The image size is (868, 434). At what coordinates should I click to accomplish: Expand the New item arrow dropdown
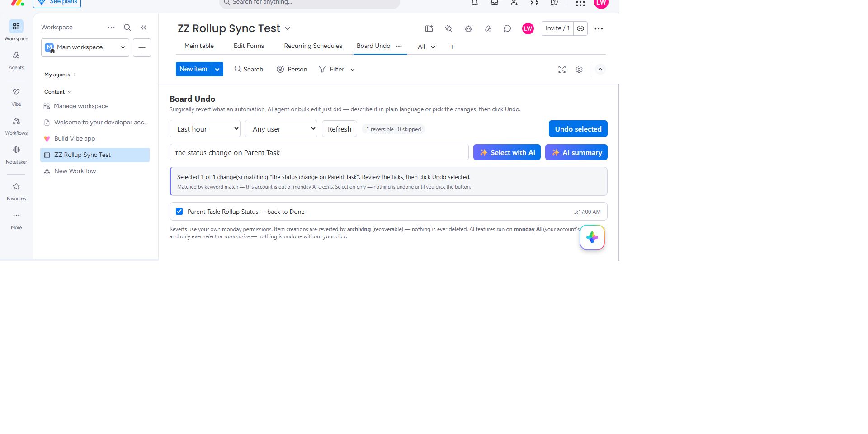click(217, 69)
